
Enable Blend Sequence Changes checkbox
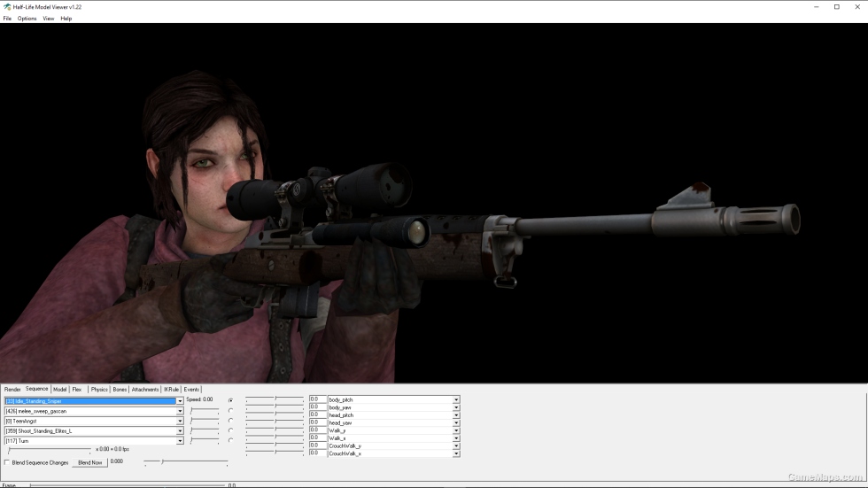coord(7,462)
